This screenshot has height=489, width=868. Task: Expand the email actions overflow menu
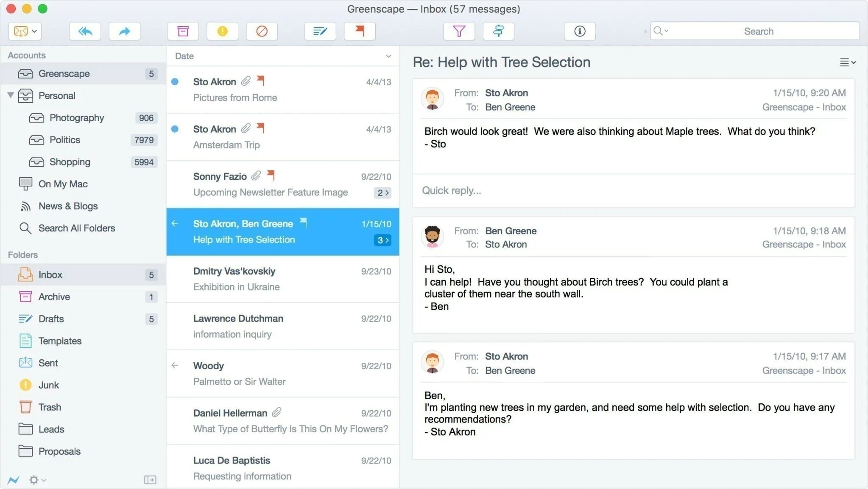click(846, 62)
